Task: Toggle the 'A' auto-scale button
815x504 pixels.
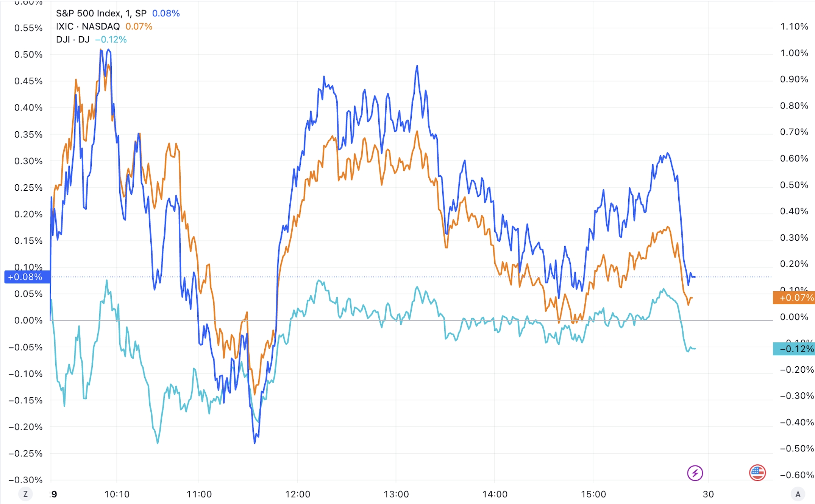Action: (x=798, y=494)
